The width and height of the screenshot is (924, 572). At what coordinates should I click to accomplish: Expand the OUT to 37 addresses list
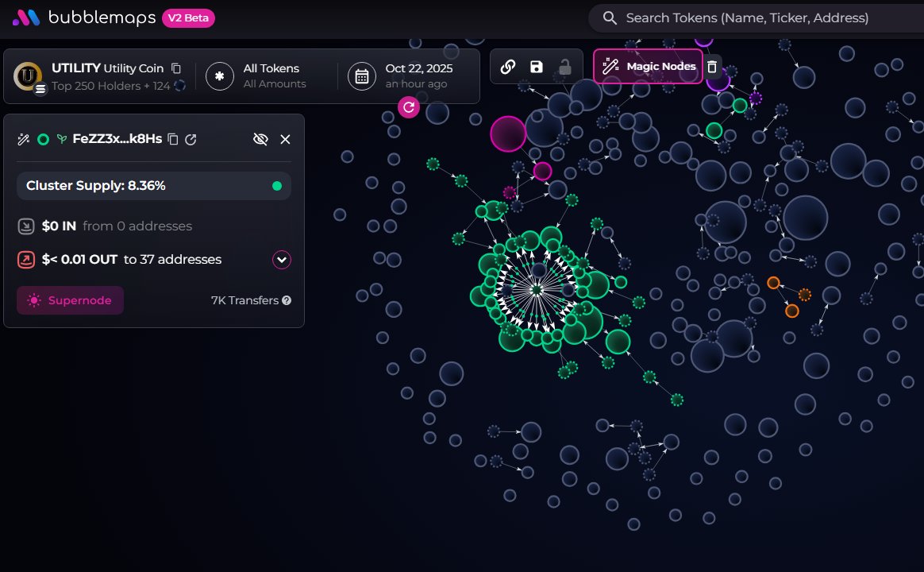pos(281,260)
